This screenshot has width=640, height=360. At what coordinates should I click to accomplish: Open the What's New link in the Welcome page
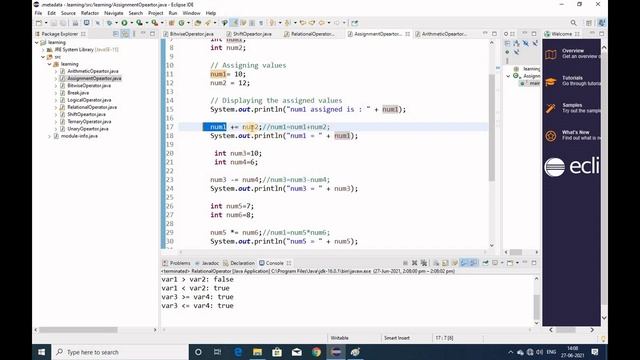point(576,132)
